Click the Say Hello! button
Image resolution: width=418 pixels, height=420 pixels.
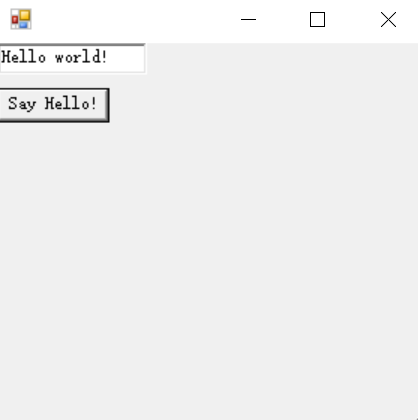[x=54, y=105]
